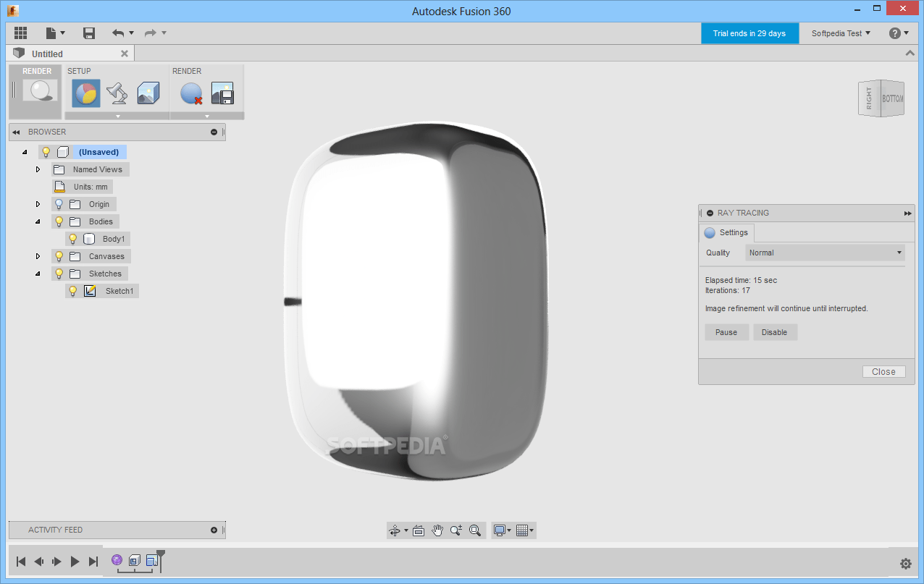The height and width of the screenshot is (584, 924).
Task: Expand the Named Views folder
Action: point(38,169)
